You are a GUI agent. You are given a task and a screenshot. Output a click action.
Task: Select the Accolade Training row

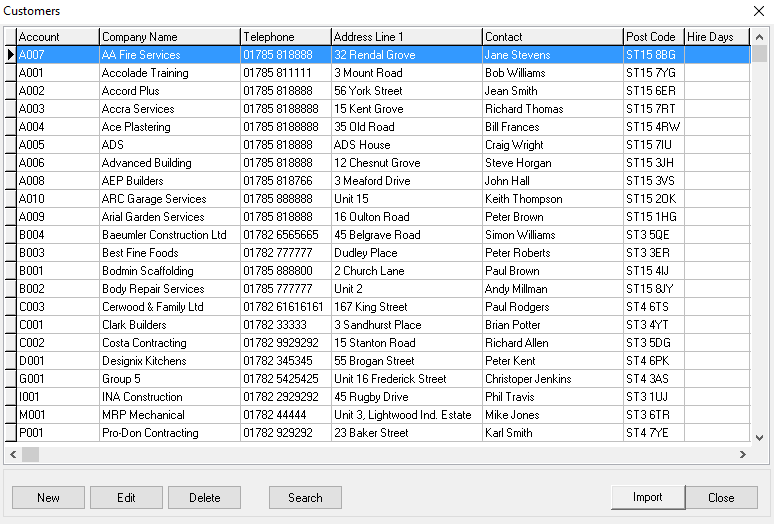pyautogui.click(x=383, y=73)
